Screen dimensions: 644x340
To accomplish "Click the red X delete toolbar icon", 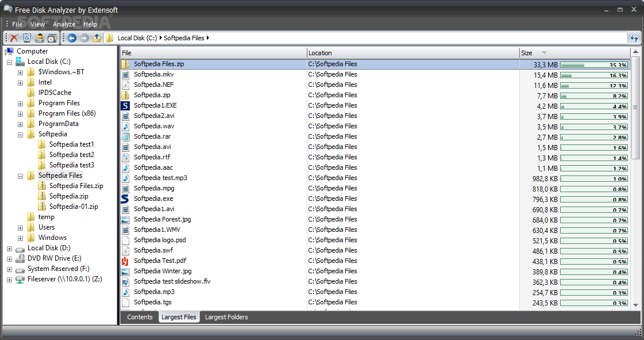I will pyautogui.click(x=14, y=38).
